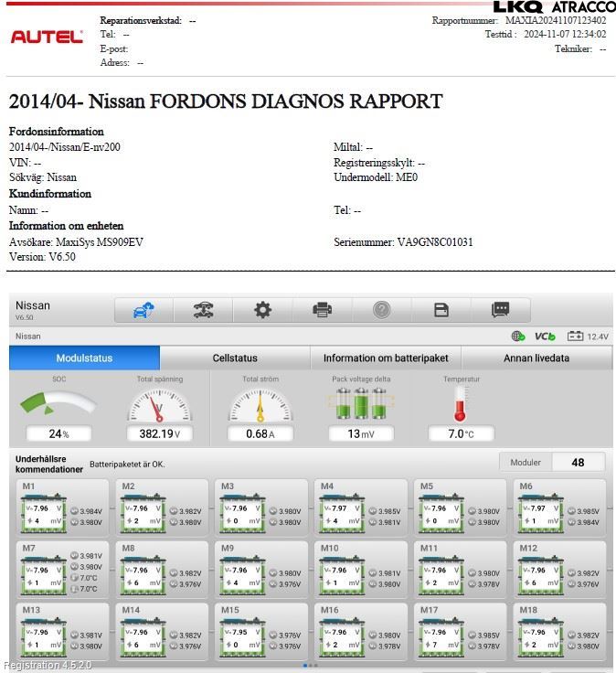Viewport: 616px width, 673px height.
Task: Open the Information om batteripaket tab
Action: pyautogui.click(x=386, y=358)
